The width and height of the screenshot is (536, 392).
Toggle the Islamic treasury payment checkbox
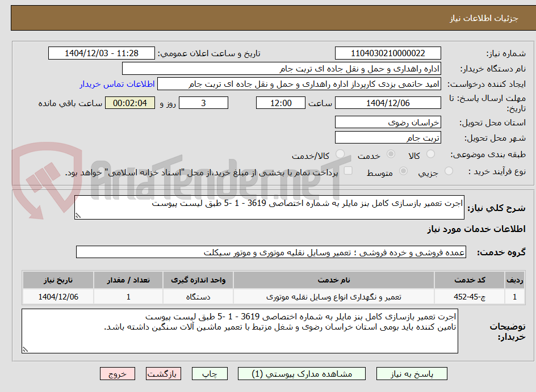348,171
